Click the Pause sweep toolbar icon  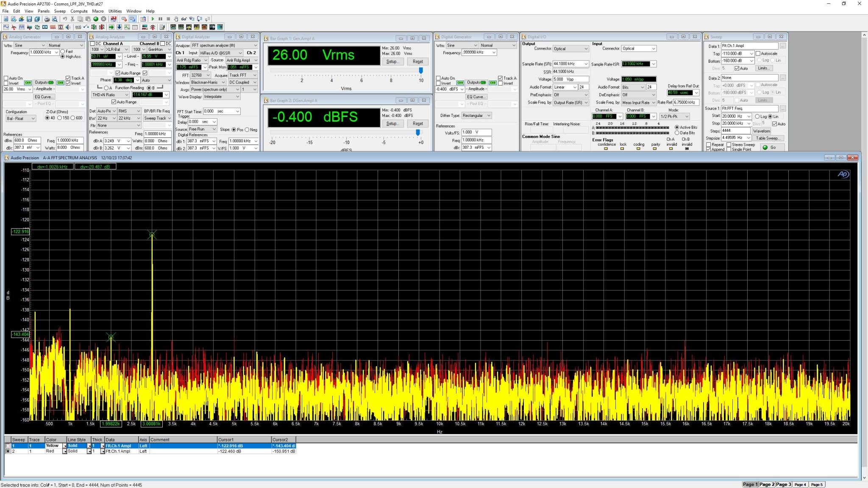click(160, 19)
